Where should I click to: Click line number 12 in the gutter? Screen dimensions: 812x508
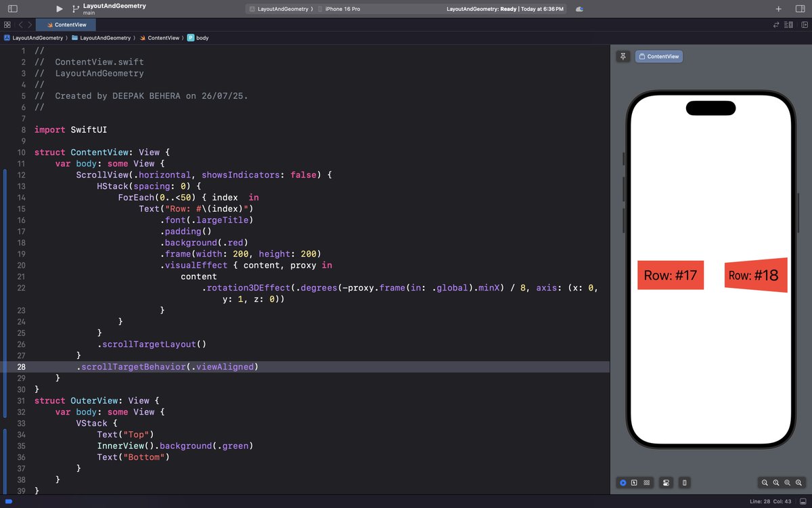[x=22, y=175]
